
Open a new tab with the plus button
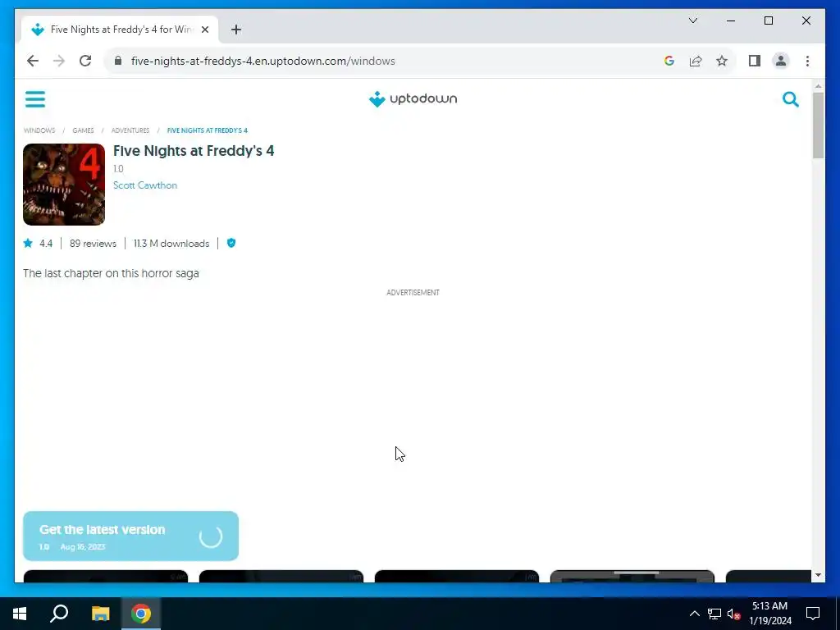(236, 30)
